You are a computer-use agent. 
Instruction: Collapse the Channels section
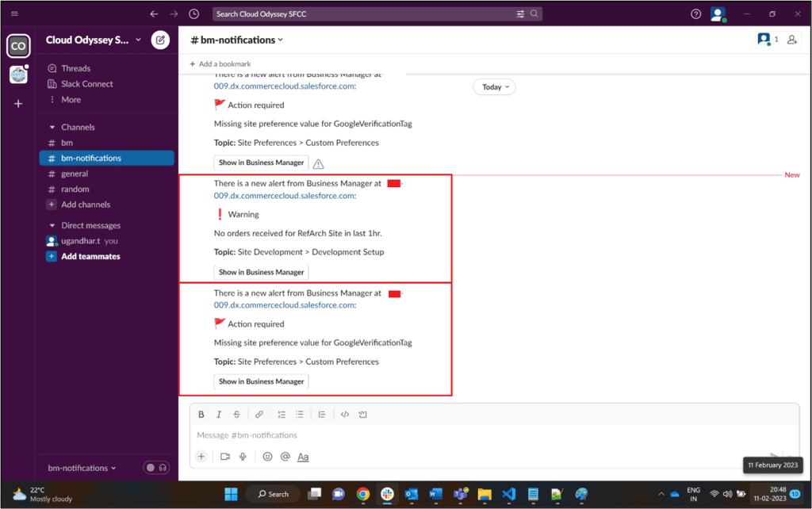[52, 127]
